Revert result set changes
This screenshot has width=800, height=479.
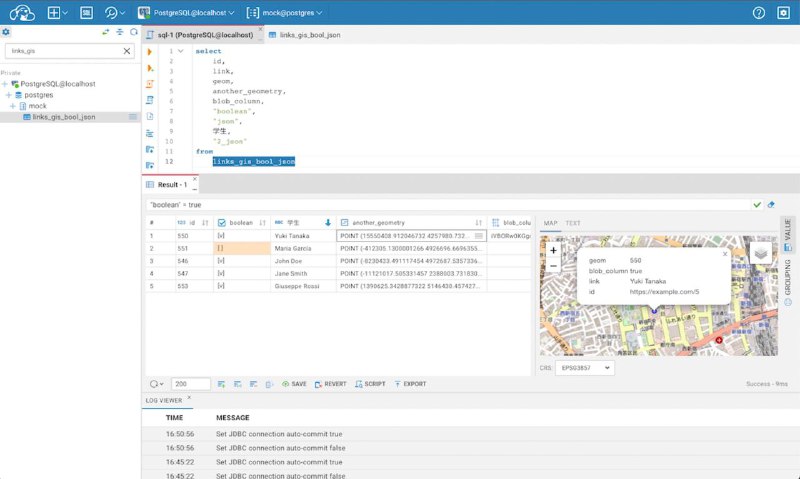[x=331, y=384]
